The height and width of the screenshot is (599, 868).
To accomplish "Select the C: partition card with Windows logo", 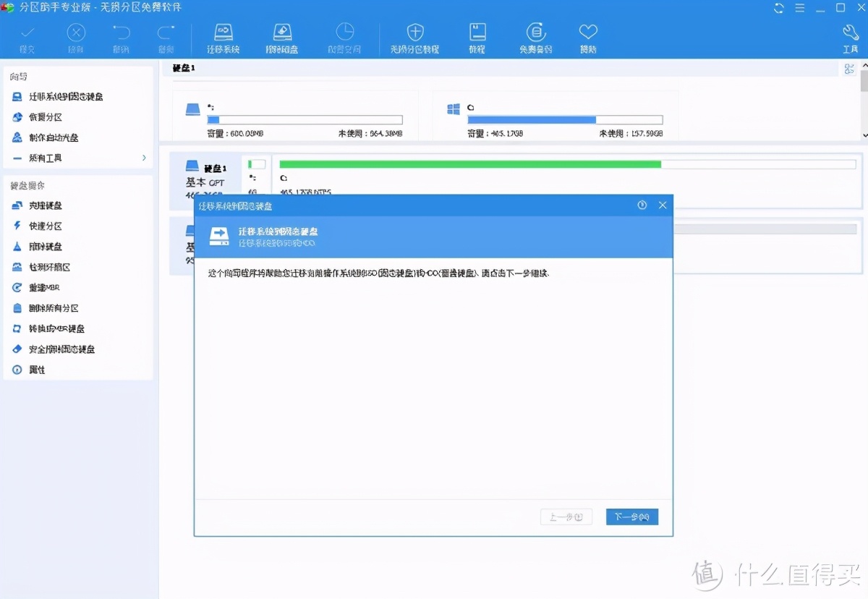I will pyautogui.click(x=555, y=115).
